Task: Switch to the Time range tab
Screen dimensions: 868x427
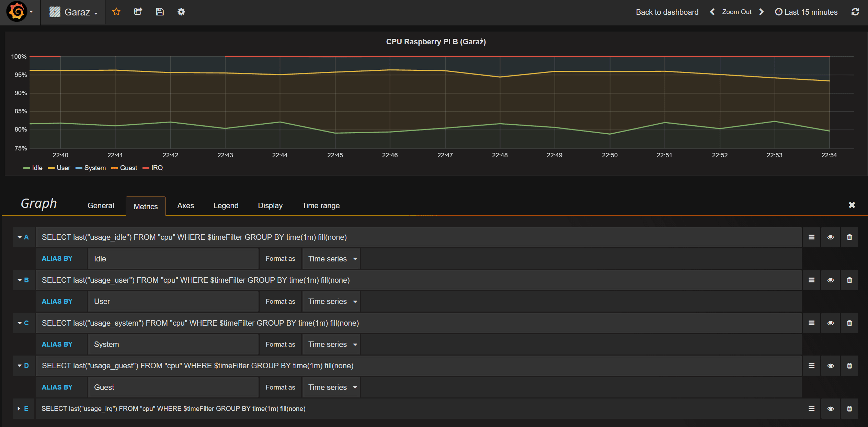Action: point(321,205)
